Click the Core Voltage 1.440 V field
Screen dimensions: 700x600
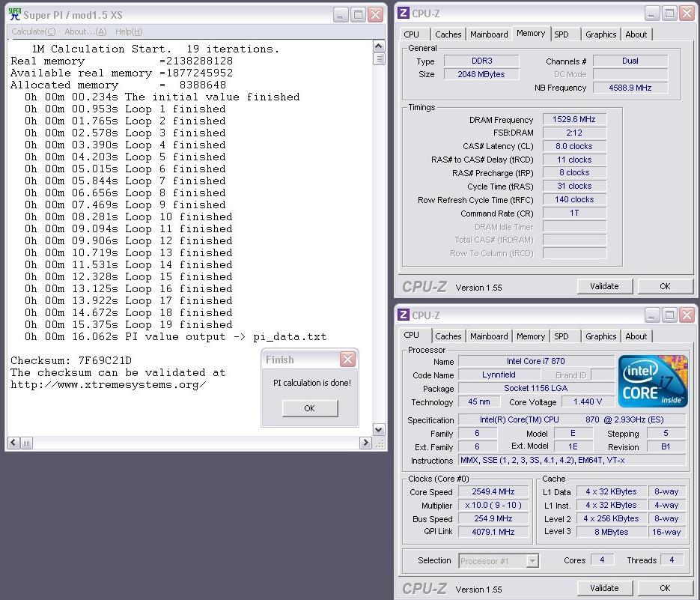(588, 401)
